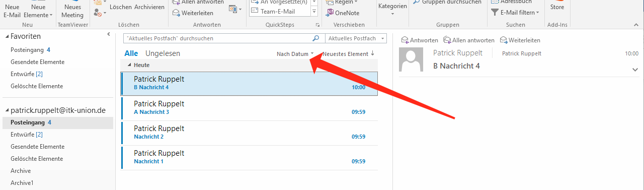Click the Löschen button in the ribbon
The width and height of the screenshot is (644, 190).
pos(121,7)
